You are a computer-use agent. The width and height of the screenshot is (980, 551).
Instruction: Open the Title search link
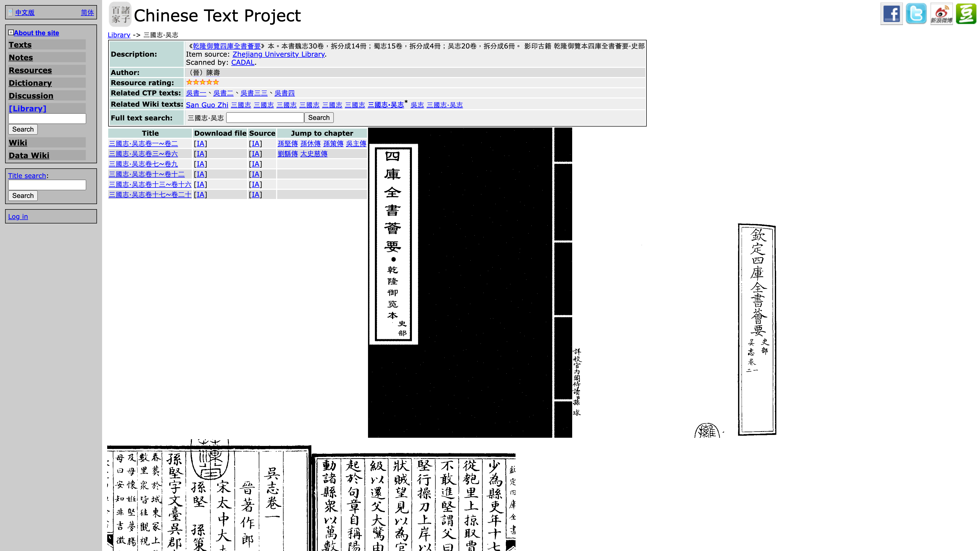(27, 176)
